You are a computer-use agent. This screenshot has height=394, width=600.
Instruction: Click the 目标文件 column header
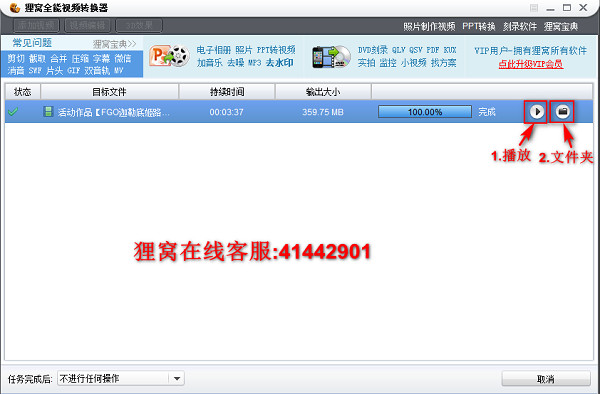coord(109,92)
